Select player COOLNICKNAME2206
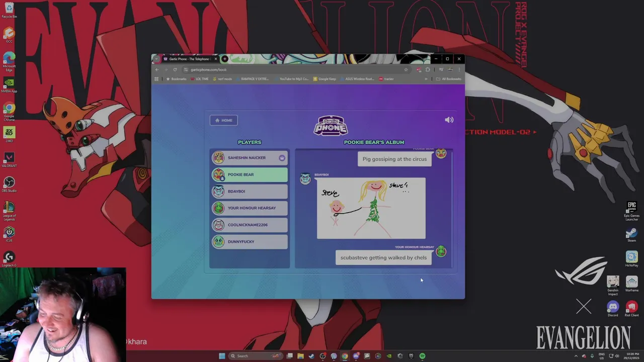 pos(250,225)
